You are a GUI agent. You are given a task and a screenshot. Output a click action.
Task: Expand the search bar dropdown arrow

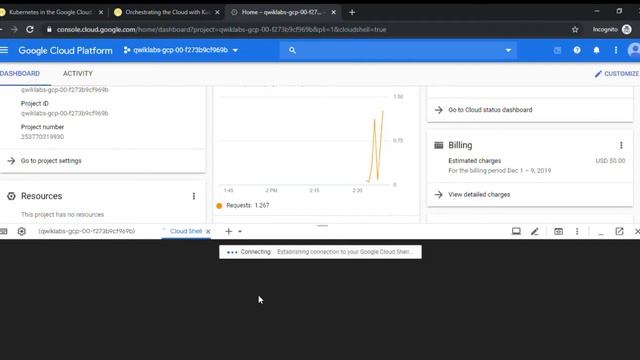point(508,50)
